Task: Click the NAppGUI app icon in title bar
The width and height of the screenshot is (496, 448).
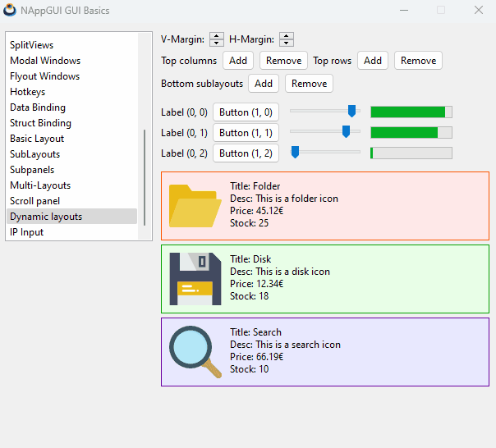Action: 10,11
